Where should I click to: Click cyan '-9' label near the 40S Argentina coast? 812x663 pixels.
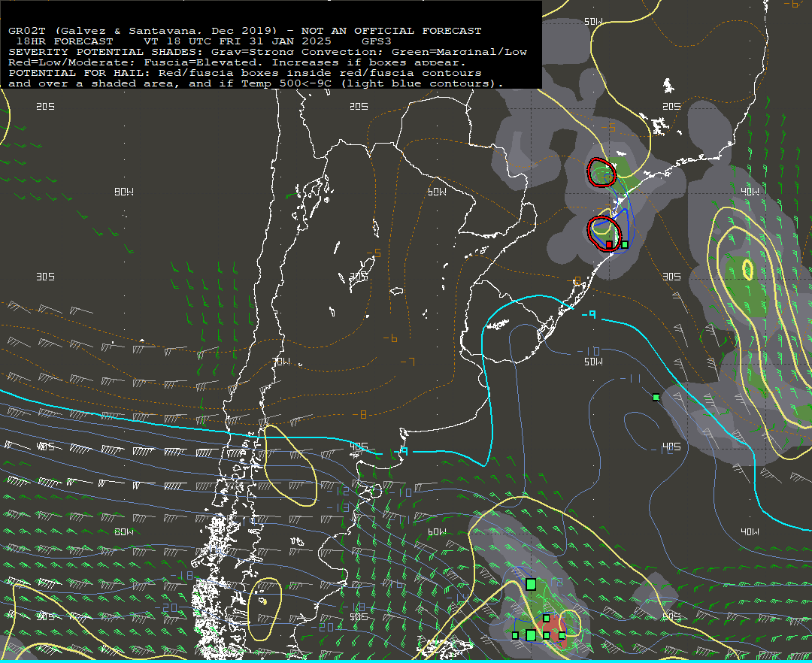tap(401, 452)
